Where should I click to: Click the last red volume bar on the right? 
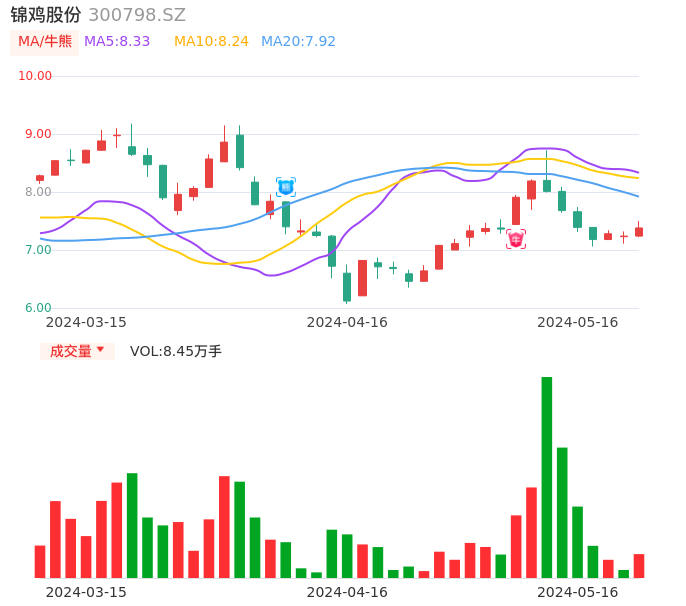[639, 566]
